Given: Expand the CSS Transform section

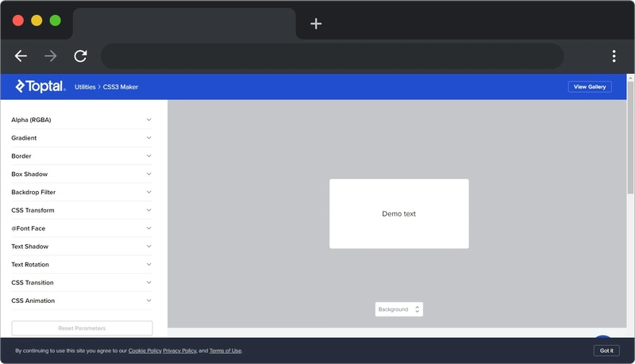Looking at the screenshot, I should click(x=82, y=210).
